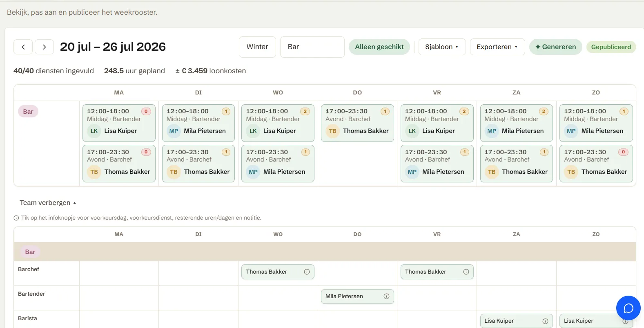Collapse team with Team verbergen
Image resolution: width=644 pixels, height=328 pixels.
48,203
